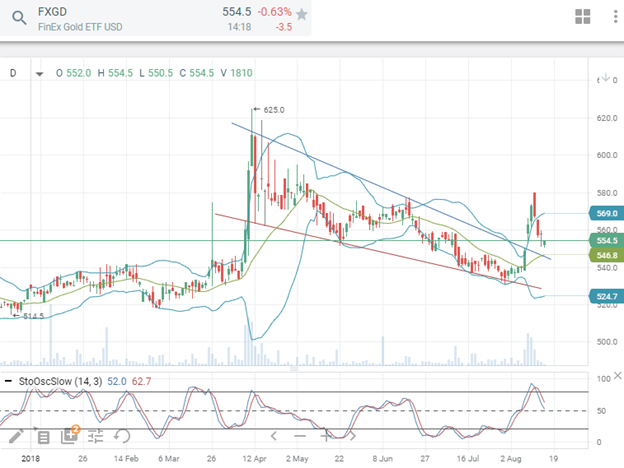Click the 569.0 upper band price tag

[606, 213]
